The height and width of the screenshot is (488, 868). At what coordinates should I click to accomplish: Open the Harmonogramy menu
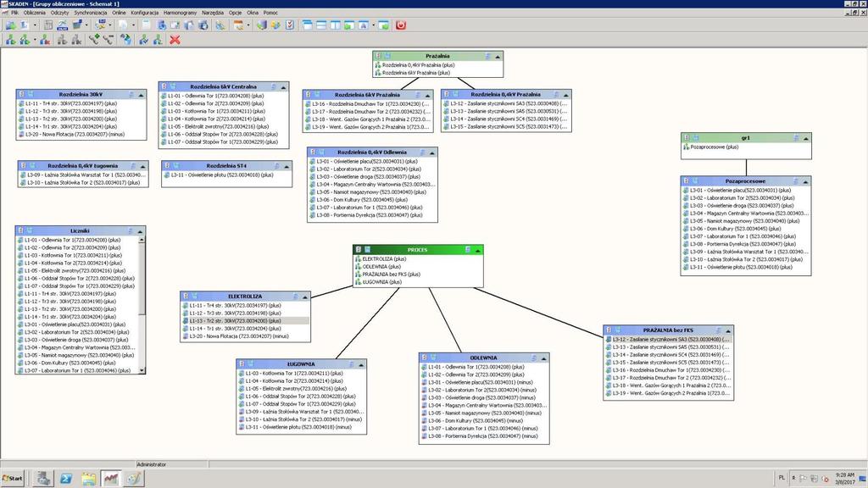(x=180, y=12)
